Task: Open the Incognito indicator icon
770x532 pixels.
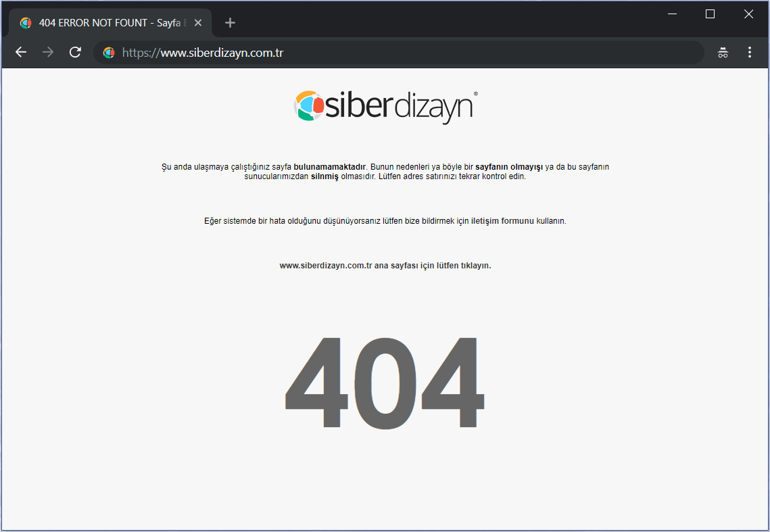Action: point(723,52)
